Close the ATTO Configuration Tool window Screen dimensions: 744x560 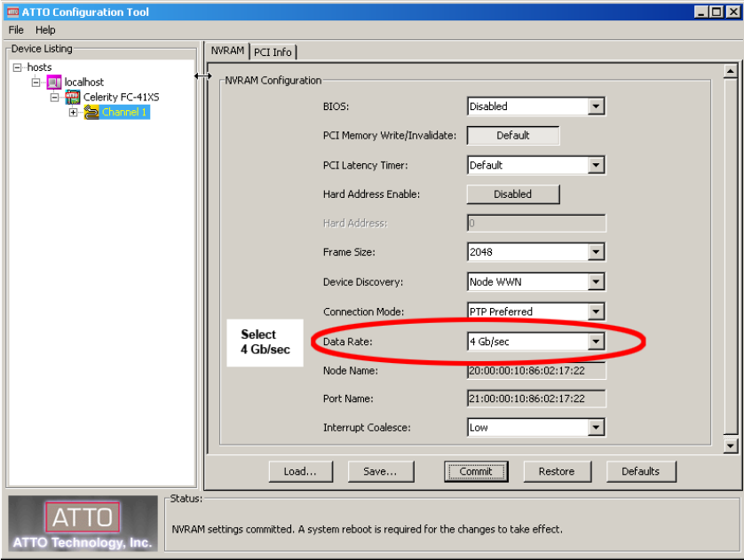pos(732,12)
